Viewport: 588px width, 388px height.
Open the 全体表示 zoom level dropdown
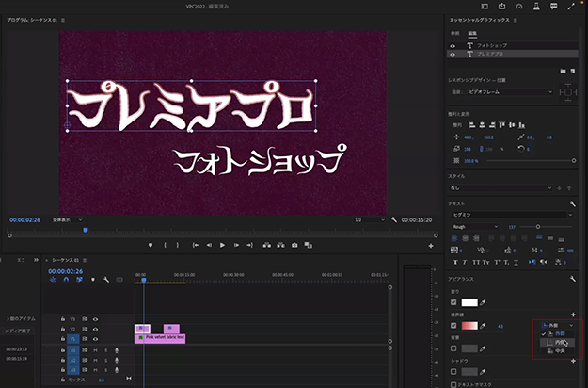click(x=68, y=219)
